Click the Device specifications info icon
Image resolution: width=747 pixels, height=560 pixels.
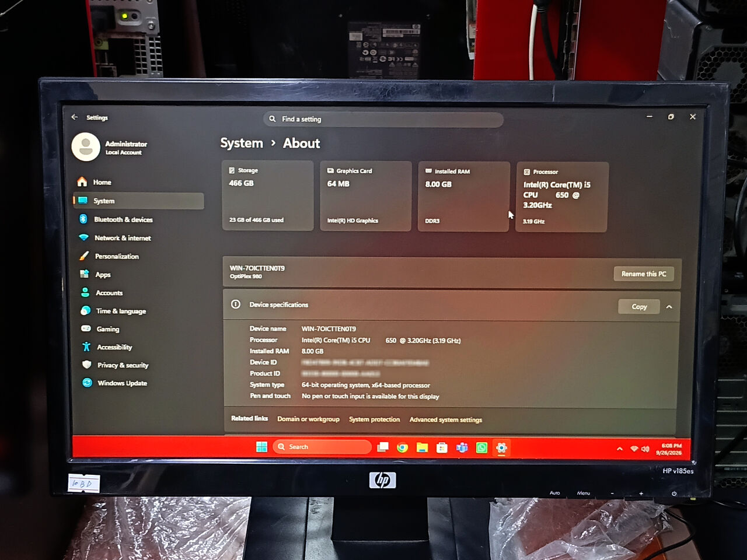(236, 304)
